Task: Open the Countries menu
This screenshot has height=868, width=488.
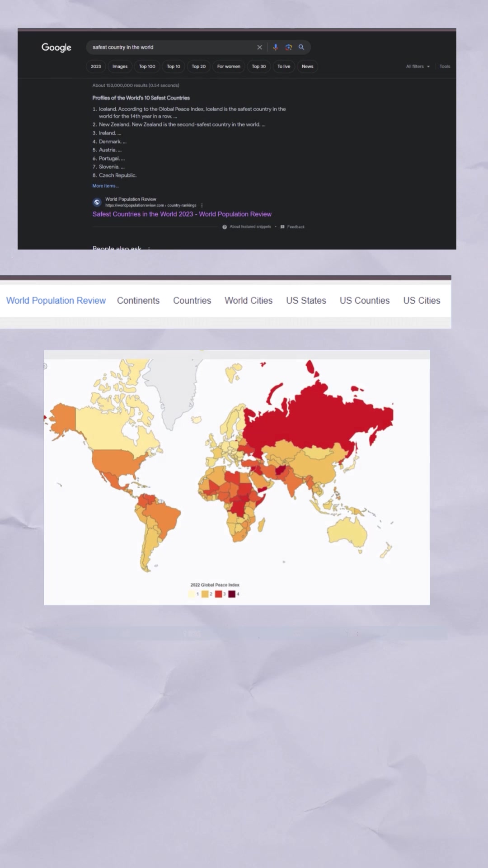Action: (192, 301)
